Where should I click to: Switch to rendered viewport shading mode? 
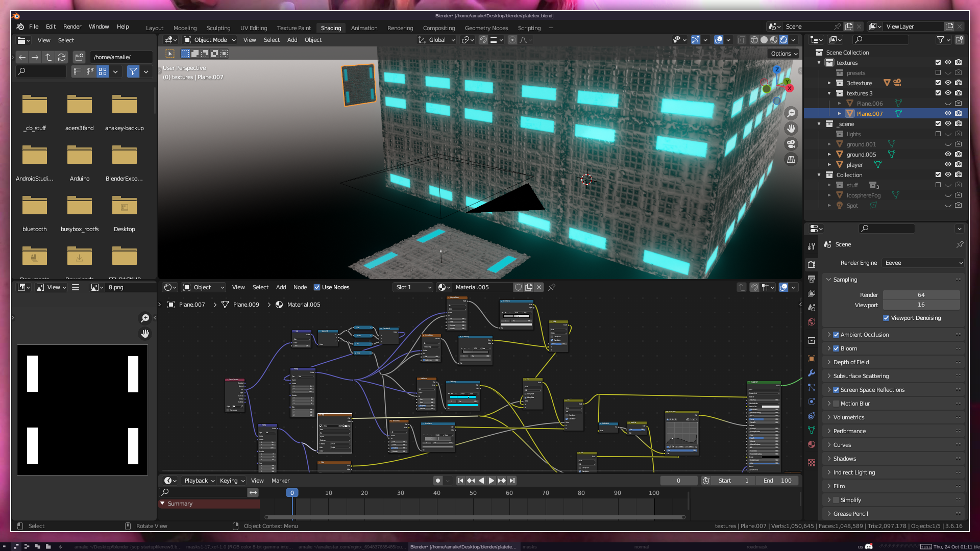click(x=783, y=40)
